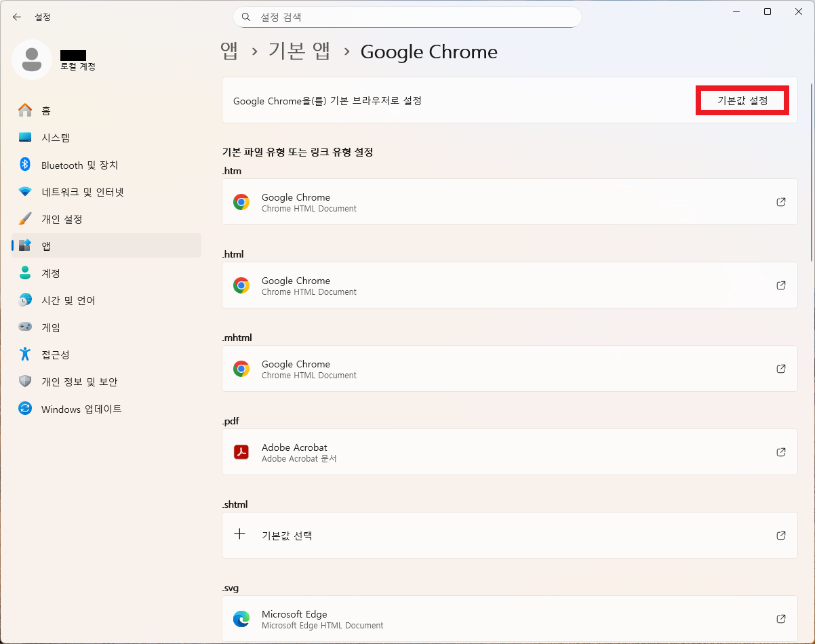This screenshot has width=815, height=644.
Task: Click the 로컬 계정 label
Action: tap(78, 66)
